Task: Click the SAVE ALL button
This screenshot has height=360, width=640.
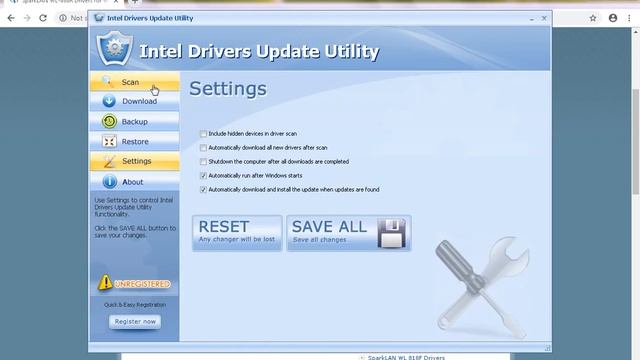Action: click(x=349, y=233)
